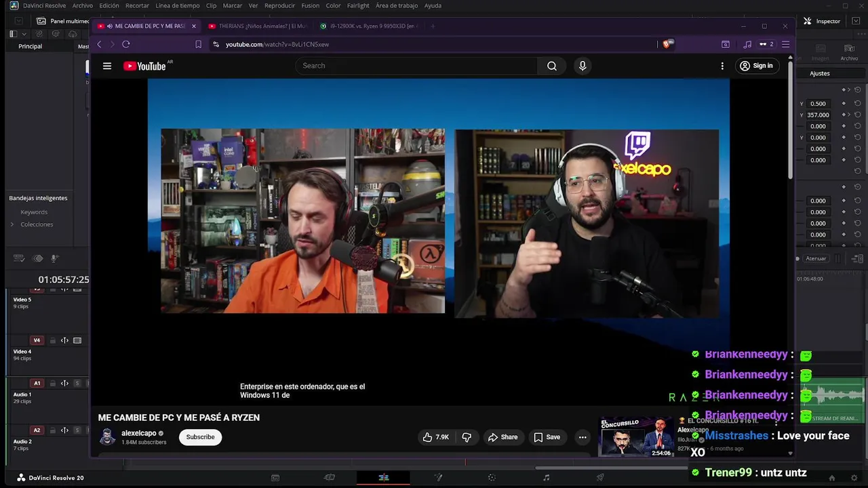
Task: Open the Media page icon in the bottom bar
Action: click(x=275, y=478)
